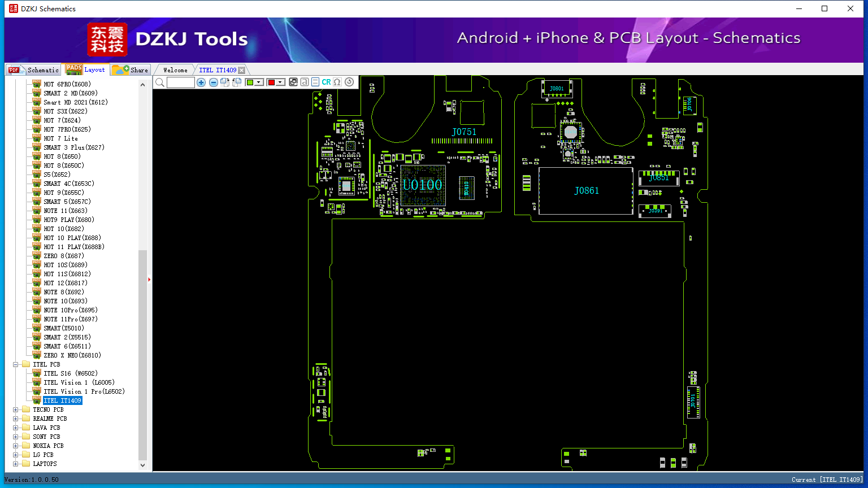868x488 pixels.
Task: Click the J0851 connector on the board
Action: tap(659, 178)
